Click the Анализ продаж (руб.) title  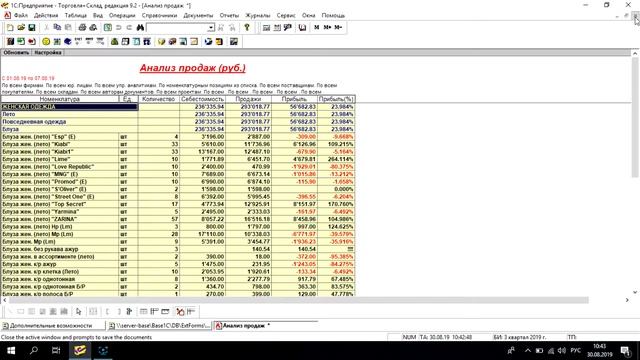[x=193, y=68]
